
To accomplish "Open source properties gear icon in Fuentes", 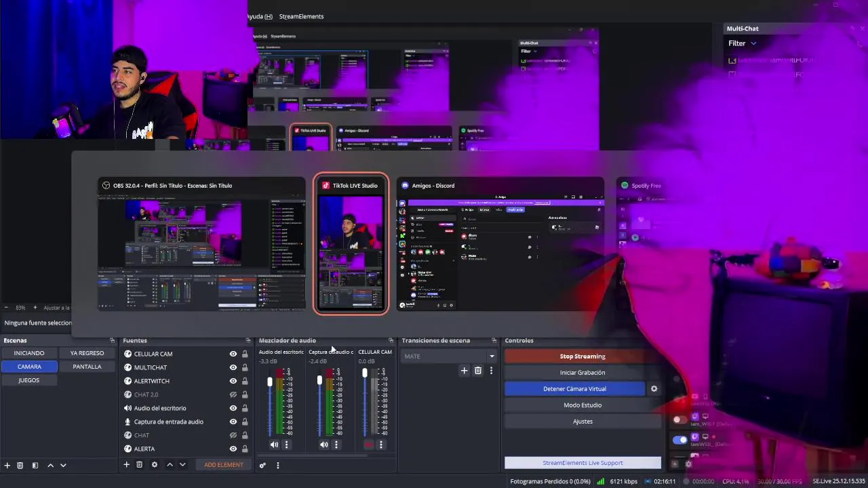I will [x=155, y=464].
